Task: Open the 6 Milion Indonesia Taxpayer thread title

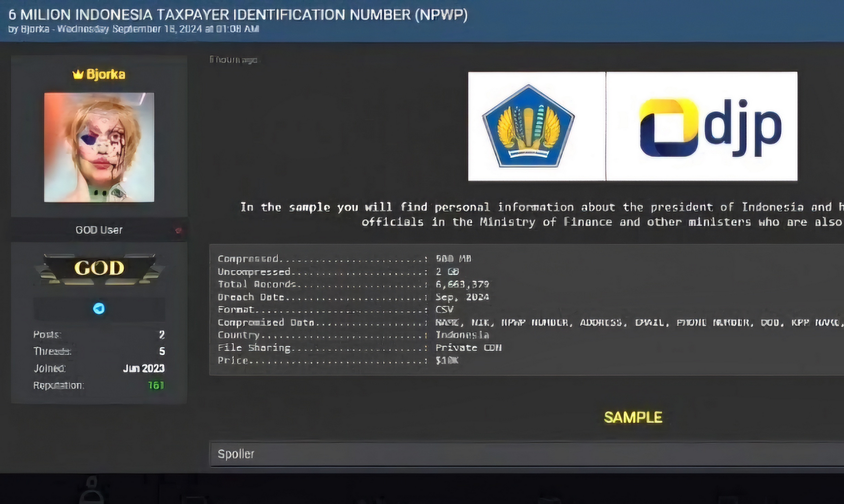Action: pos(238,15)
